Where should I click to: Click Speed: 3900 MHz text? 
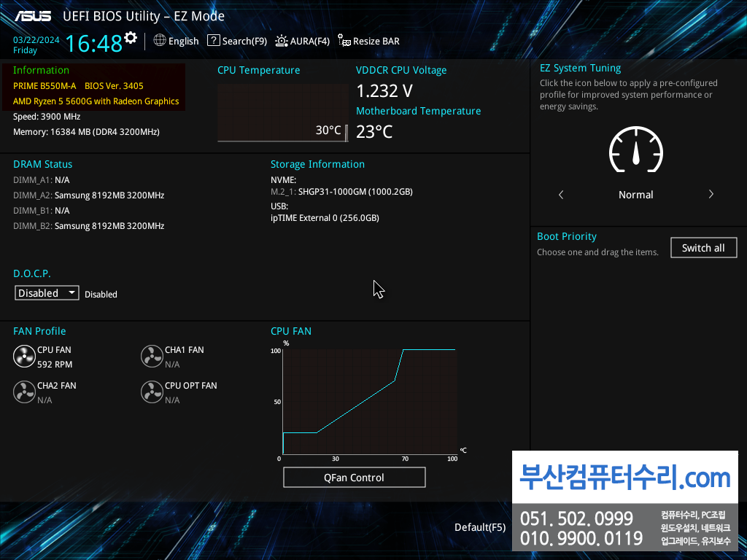[x=47, y=117]
